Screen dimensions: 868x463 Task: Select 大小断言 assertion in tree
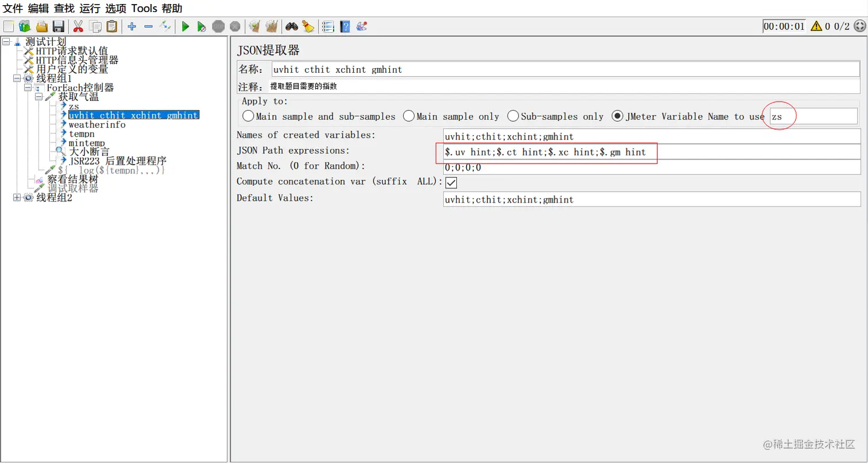tap(89, 152)
